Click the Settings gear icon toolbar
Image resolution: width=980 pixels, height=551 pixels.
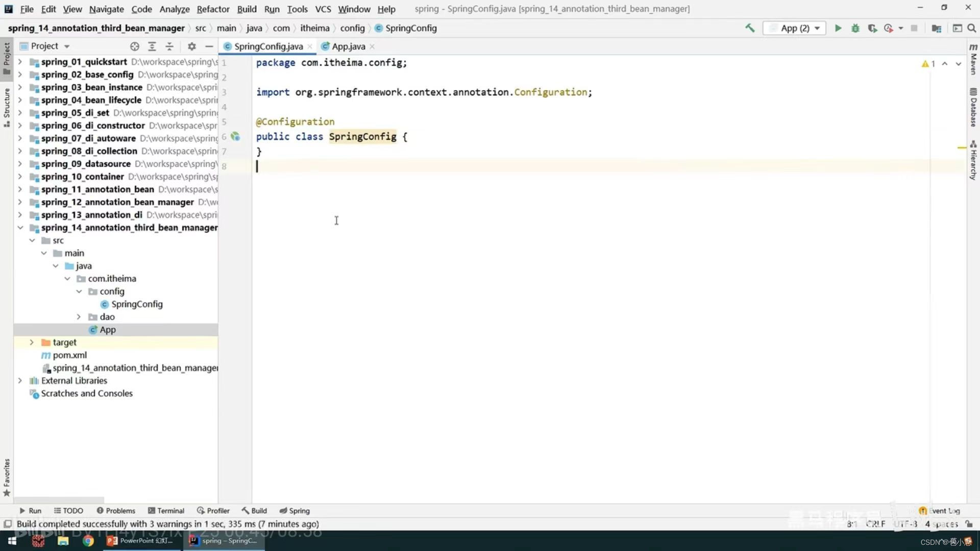[x=192, y=46]
